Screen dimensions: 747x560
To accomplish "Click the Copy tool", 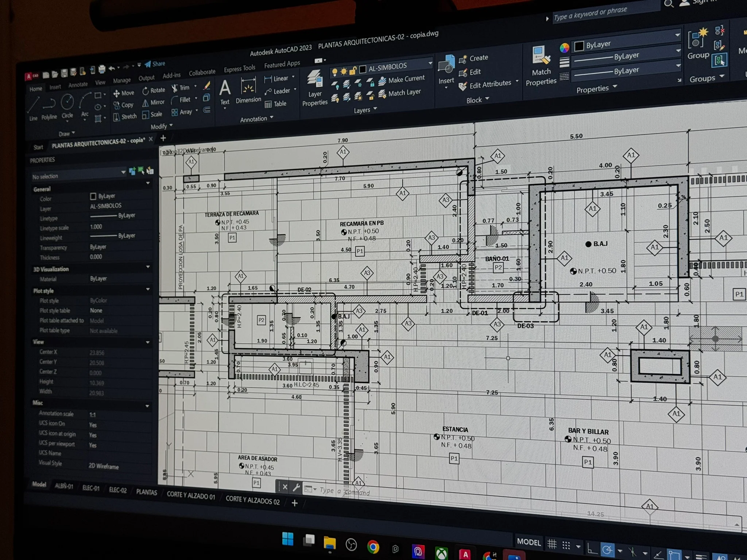I will [x=123, y=105].
